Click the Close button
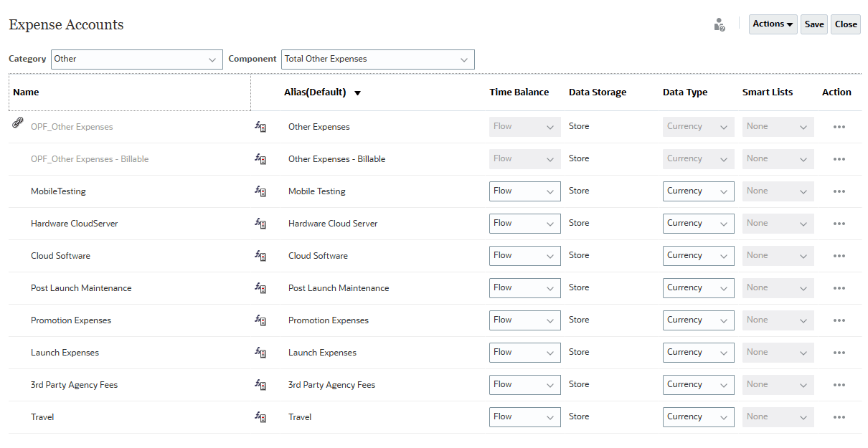 click(x=846, y=24)
